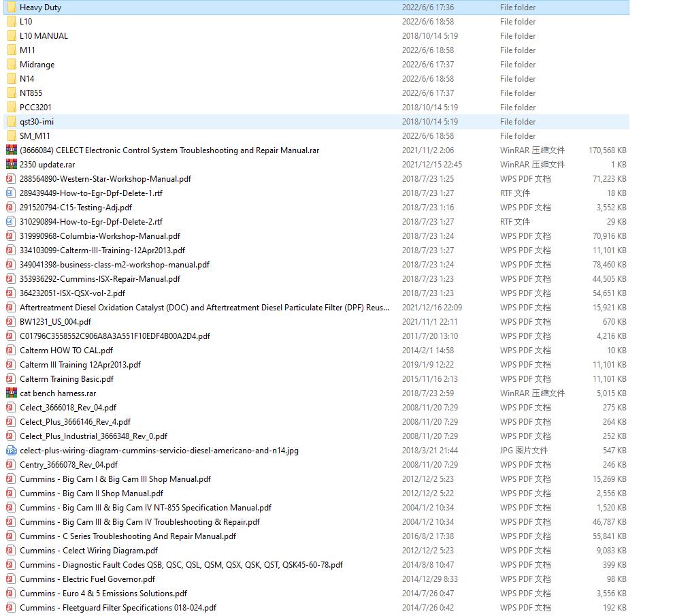Select Cummins Big Cam IV Troubleshooting & Repair.pdf
Screen dimensions: 692x616
140,522
